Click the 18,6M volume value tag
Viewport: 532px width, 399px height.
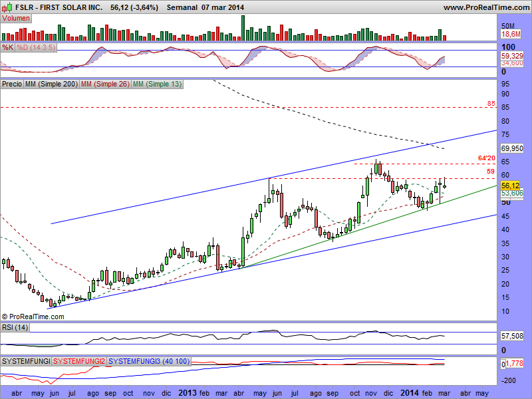[x=510, y=33]
